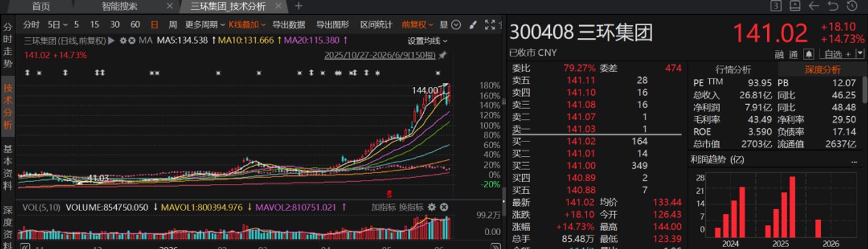This screenshot has width=868, height=249.
Task: Select the weekly 周 K-line period
Action: pos(173,25)
